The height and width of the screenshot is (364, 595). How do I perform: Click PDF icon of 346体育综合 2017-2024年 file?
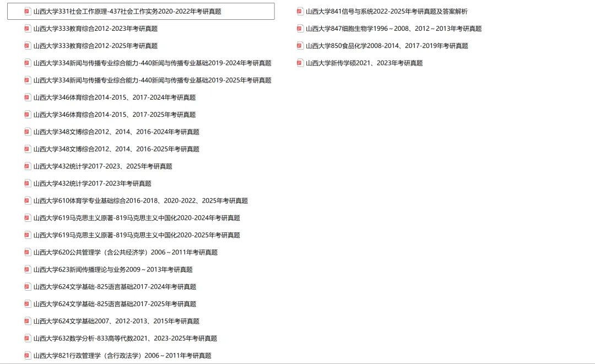click(28, 97)
